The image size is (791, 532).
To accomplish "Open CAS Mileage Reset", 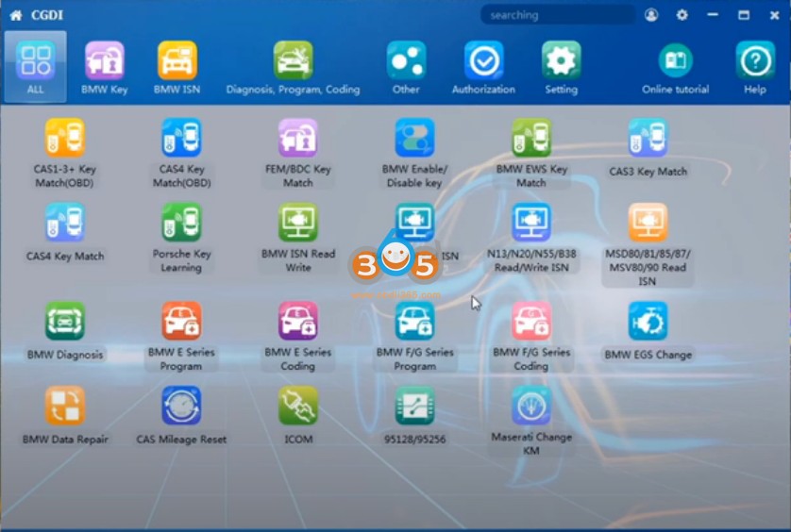I will click(181, 416).
